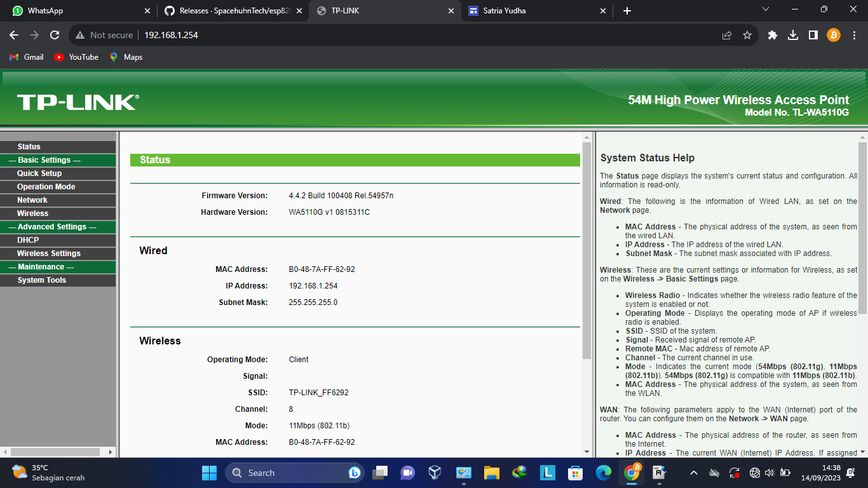
Task: Click the System Status Help scrollbar
Action: click(x=862, y=227)
